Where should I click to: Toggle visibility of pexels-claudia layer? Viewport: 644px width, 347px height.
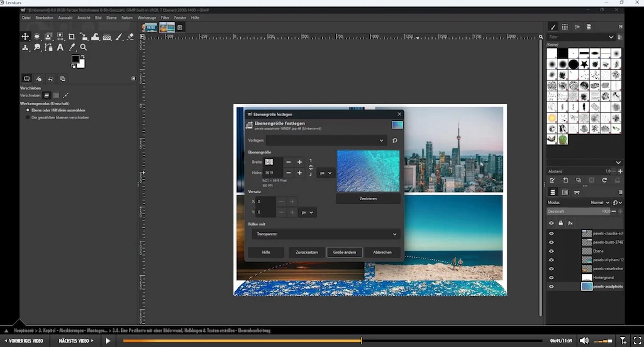pos(551,234)
